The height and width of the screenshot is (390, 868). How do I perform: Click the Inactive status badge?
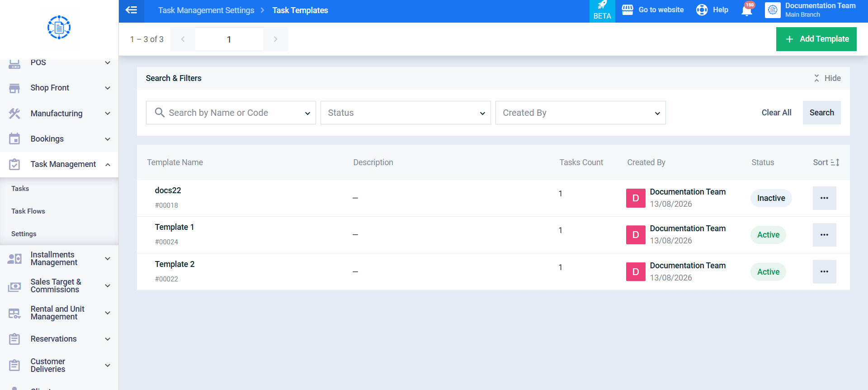click(x=771, y=198)
